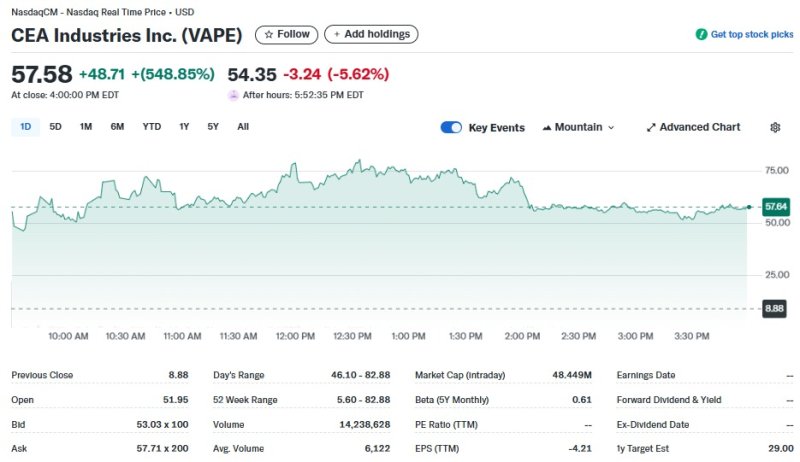The height and width of the screenshot is (462, 800).
Task: Open the Get top stock picks link
Action: (x=752, y=35)
